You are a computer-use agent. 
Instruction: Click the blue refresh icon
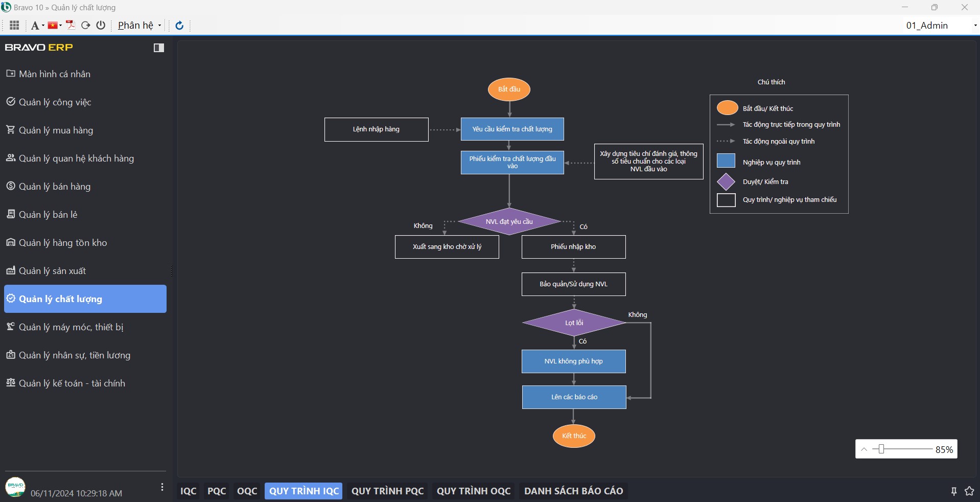[x=179, y=26]
